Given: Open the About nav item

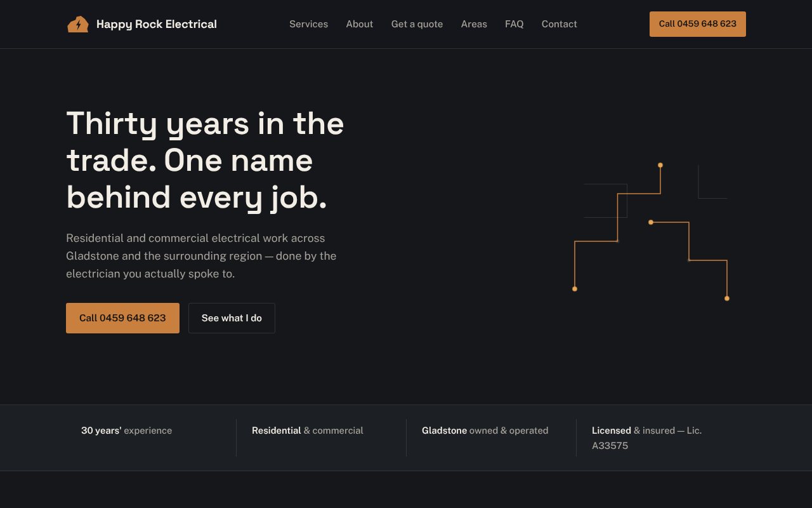Looking at the screenshot, I should (360, 24).
